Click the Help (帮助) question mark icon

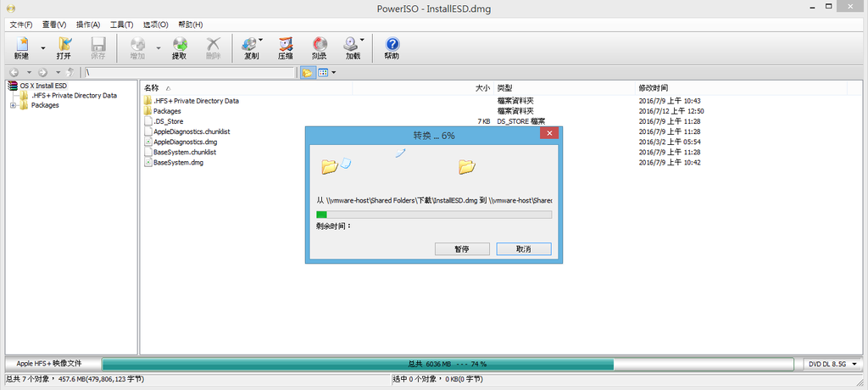(392, 45)
